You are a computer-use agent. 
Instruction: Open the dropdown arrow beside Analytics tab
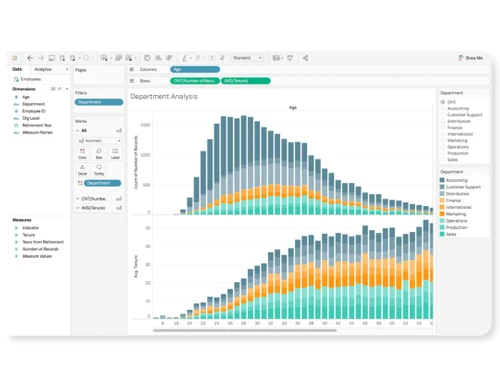click(67, 69)
